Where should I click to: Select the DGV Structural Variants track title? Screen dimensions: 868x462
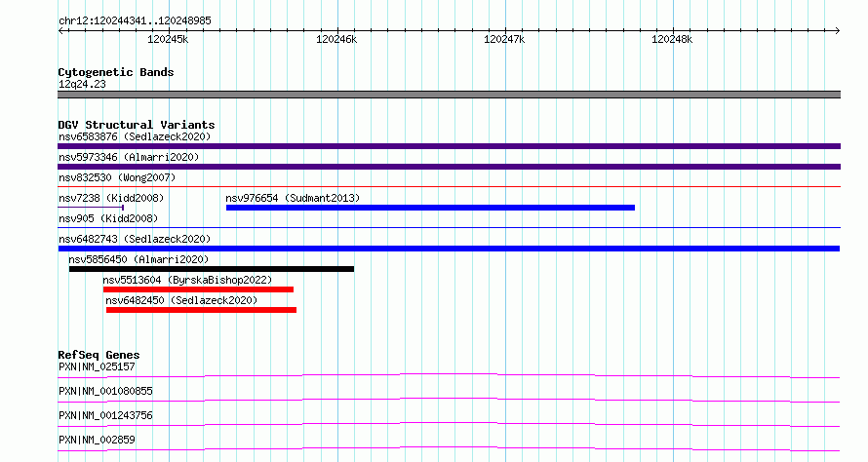pos(137,125)
